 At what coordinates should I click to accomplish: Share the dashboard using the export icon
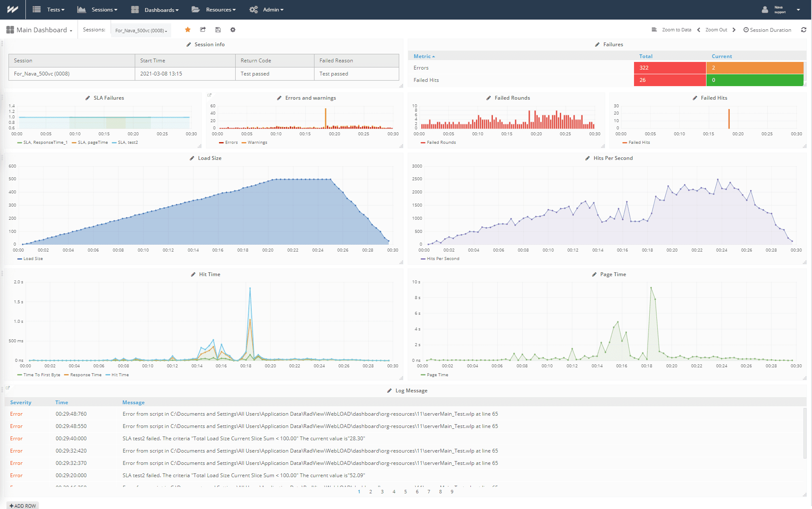(203, 30)
